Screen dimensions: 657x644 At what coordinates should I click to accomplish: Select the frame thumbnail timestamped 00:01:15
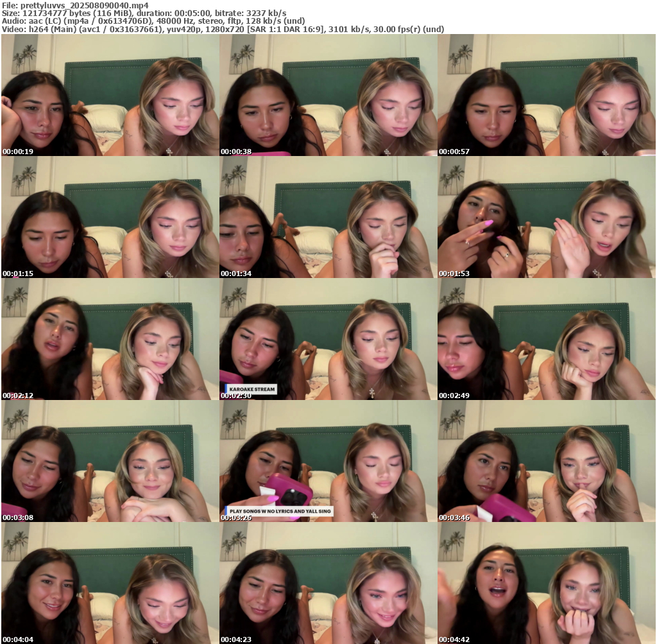(x=110, y=217)
